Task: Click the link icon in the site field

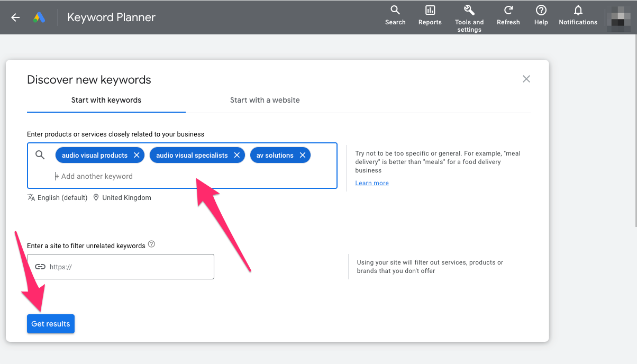Action: [40, 267]
